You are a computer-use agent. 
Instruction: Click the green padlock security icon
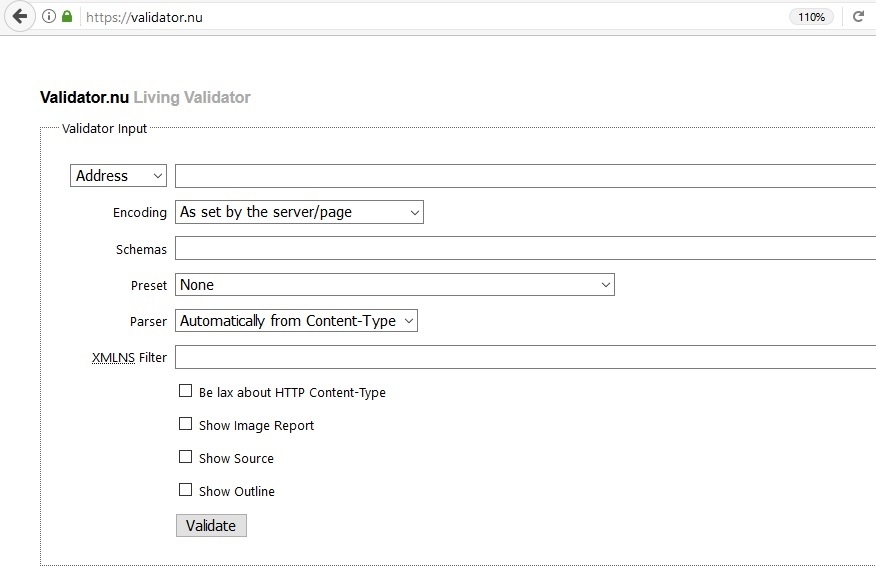click(x=67, y=17)
